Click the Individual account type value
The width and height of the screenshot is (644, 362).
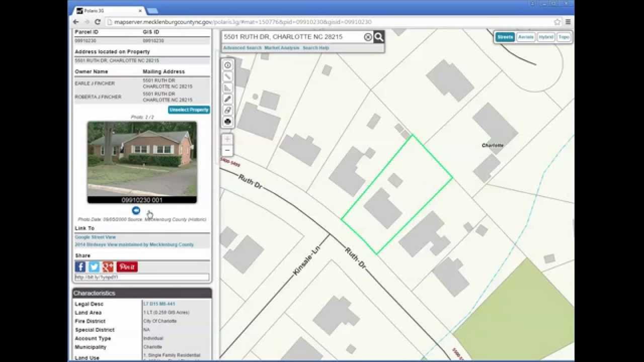(x=153, y=338)
